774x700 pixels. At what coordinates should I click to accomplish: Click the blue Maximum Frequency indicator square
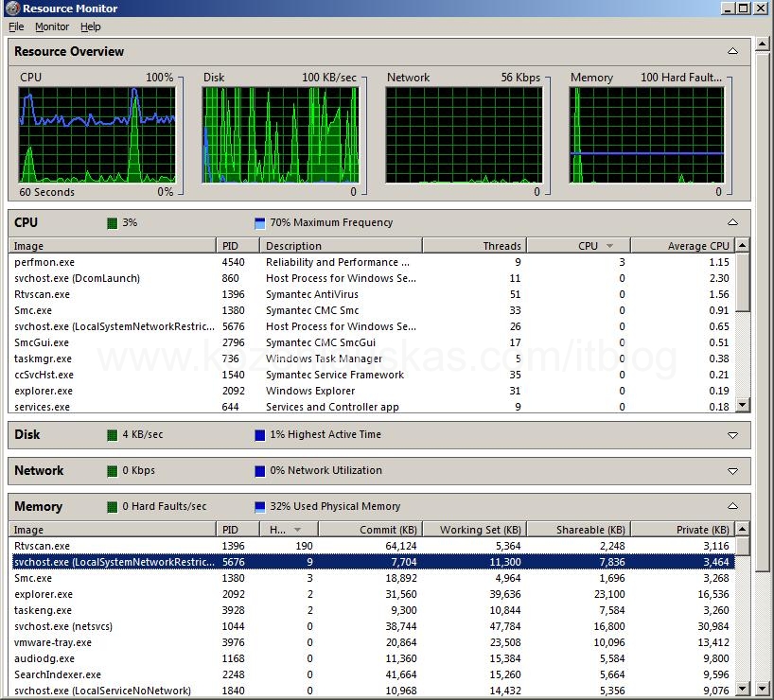[x=259, y=223]
